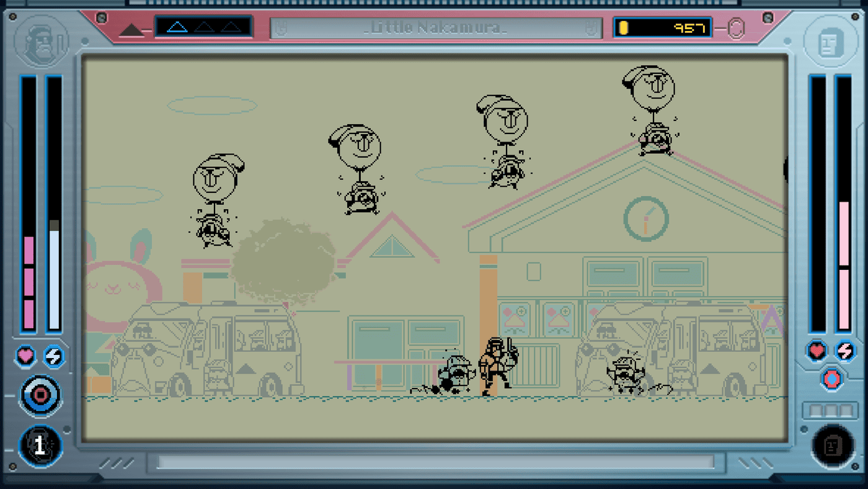
Task: Click the solid dark triangle marker
Action: pyautogui.click(x=131, y=30)
